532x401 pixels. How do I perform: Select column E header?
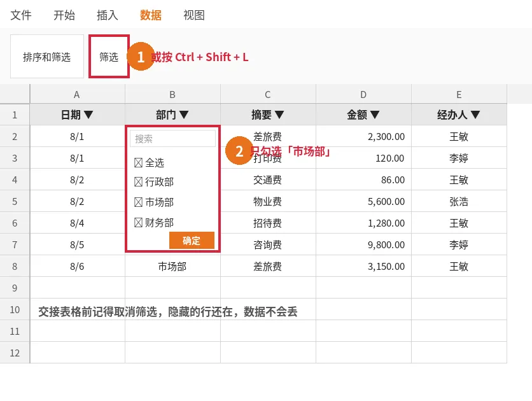459,94
